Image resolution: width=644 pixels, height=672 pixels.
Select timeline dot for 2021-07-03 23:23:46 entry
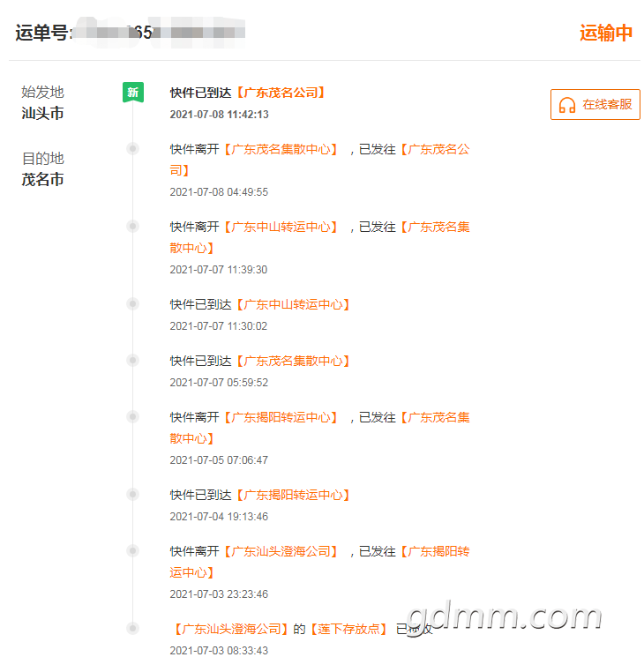[x=133, y=550]
